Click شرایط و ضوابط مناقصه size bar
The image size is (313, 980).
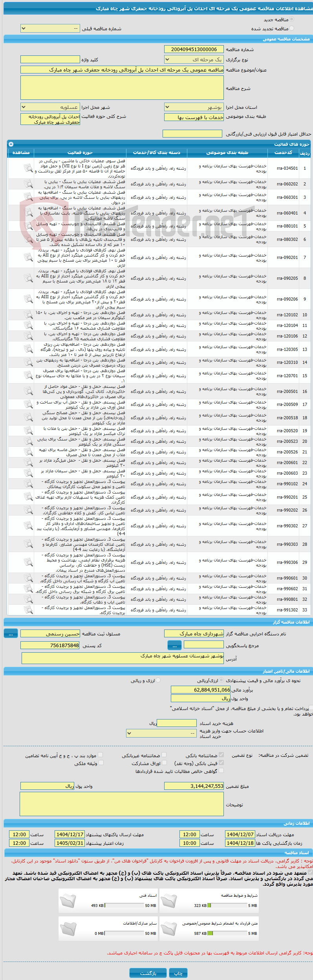tap(227, 905)
